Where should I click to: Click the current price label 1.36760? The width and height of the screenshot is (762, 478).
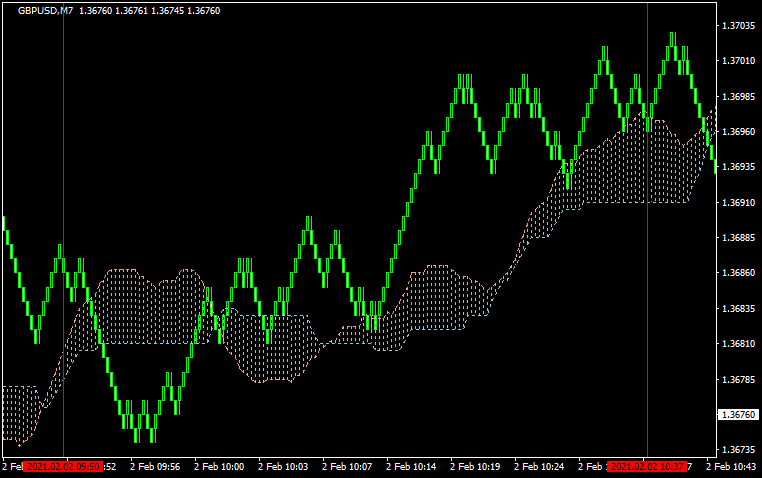click(738, 414)
